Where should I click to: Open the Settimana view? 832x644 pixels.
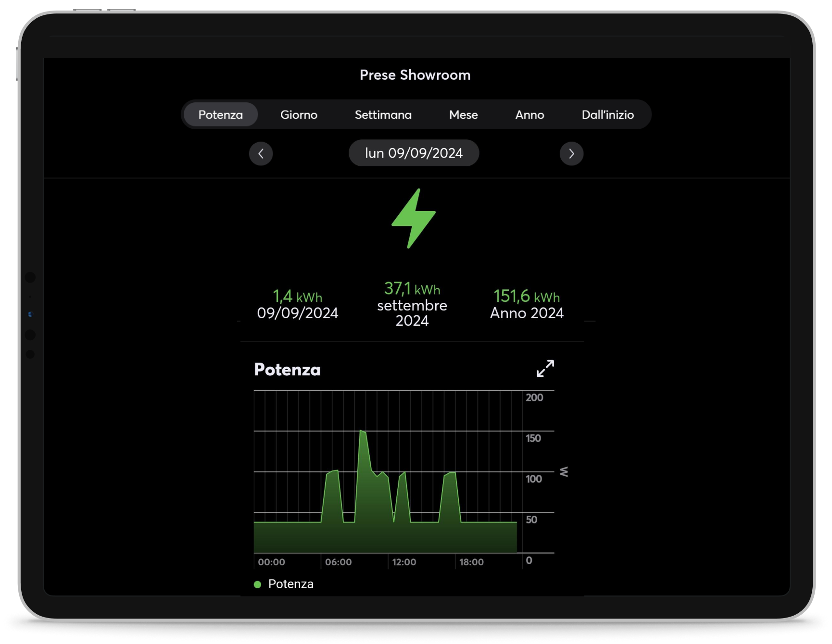383,115
